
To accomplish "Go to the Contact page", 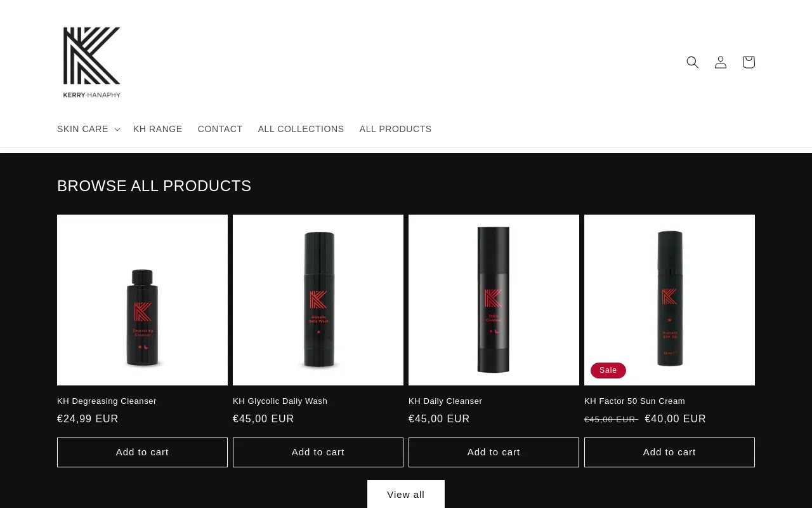I will click(x=220, y=129).
